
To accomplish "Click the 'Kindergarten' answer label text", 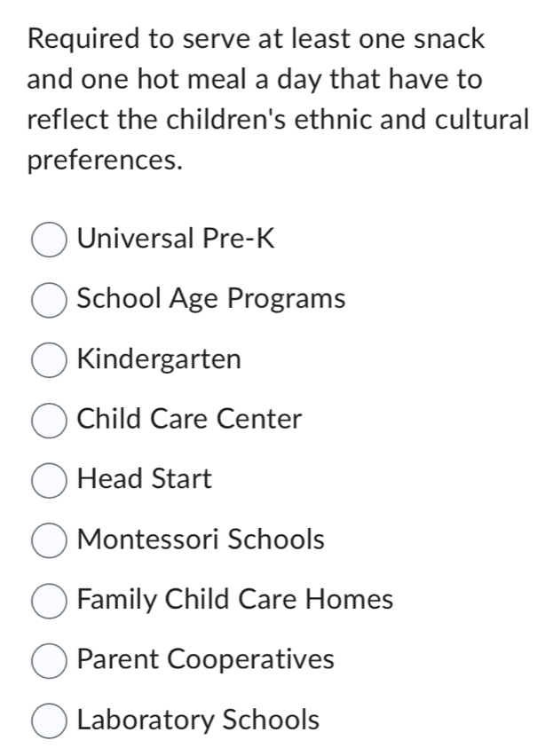I will click(159, 359).
